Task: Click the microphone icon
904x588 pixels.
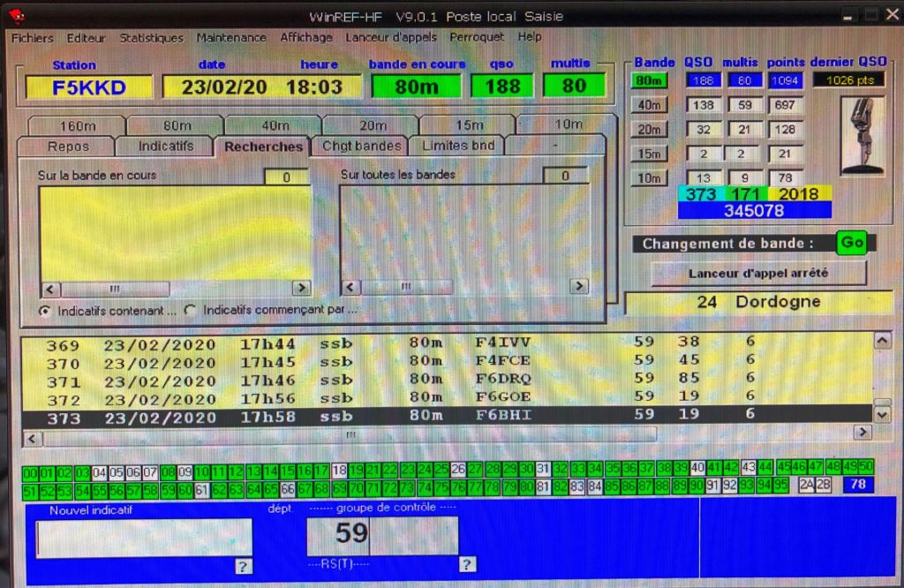Action: point(863,135)
